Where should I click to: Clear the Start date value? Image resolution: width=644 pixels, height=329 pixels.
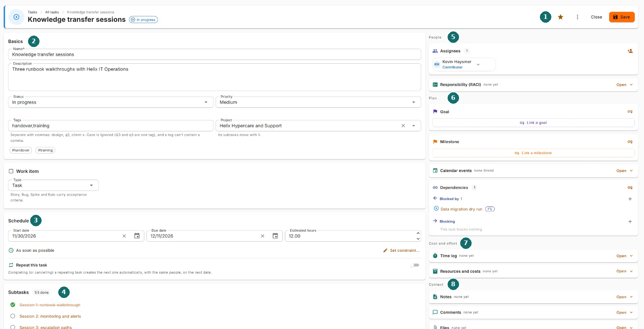pos(124,236)
